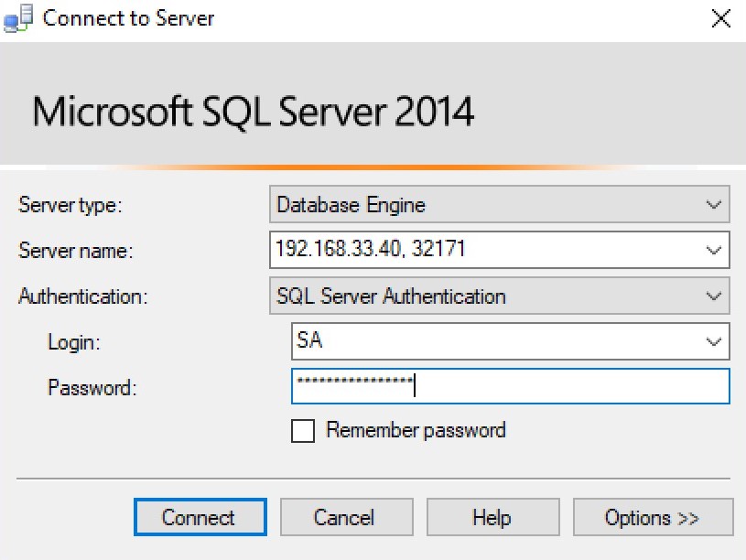Image resolution: width=746 pixels, height=560 pixels.
Task: Click the Server type: label
Action: coord(70,205)
